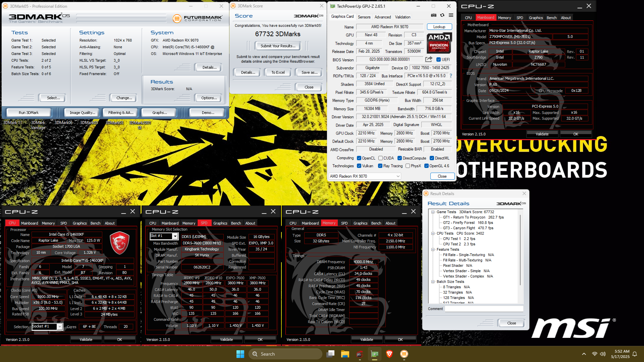Click the Filtering & AA button
The image size is (644, 362).
pyautogui.click(x=121, y=113)
